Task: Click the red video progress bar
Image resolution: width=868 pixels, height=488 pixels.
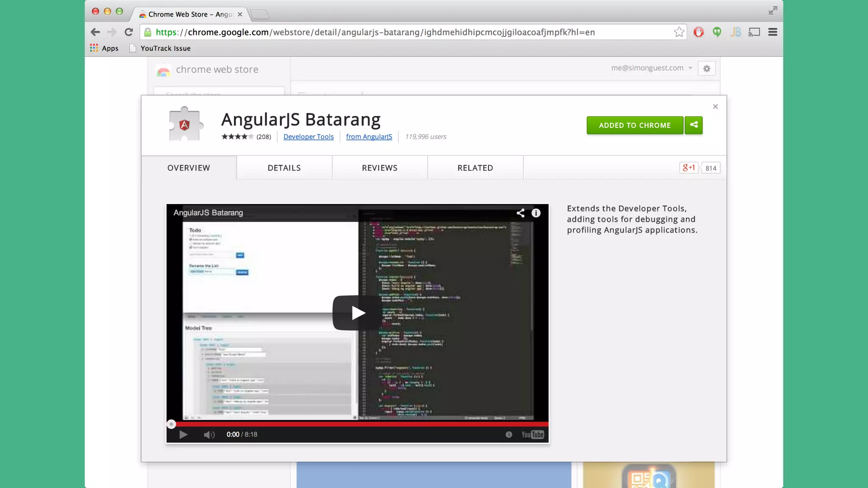Action: coord(360,424)
